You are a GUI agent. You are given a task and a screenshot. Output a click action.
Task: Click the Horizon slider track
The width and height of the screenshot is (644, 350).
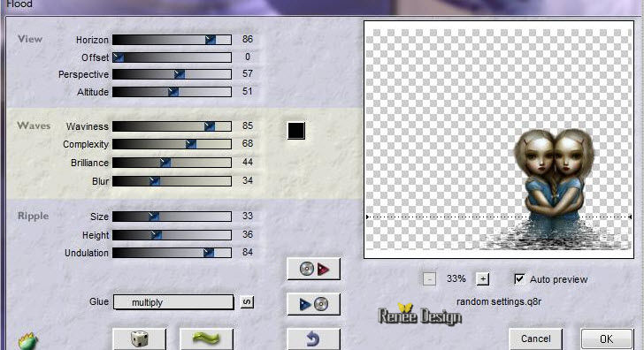(172, 40)
